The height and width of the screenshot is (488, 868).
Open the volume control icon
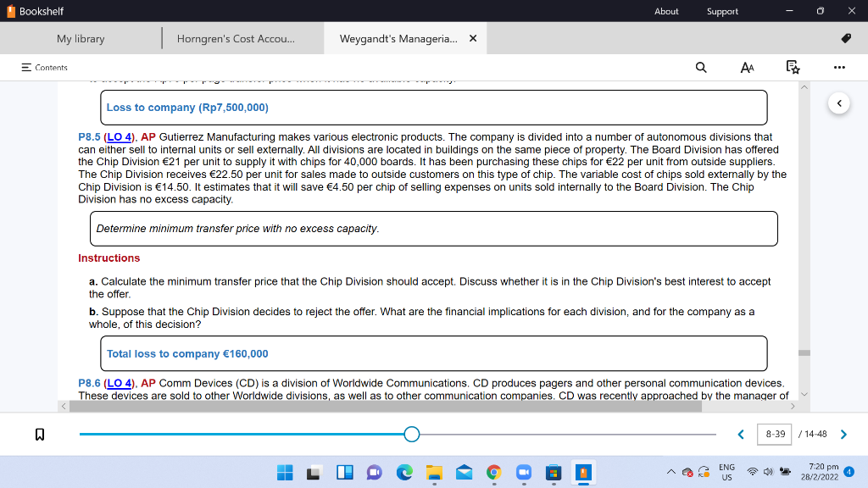(768, 472)
